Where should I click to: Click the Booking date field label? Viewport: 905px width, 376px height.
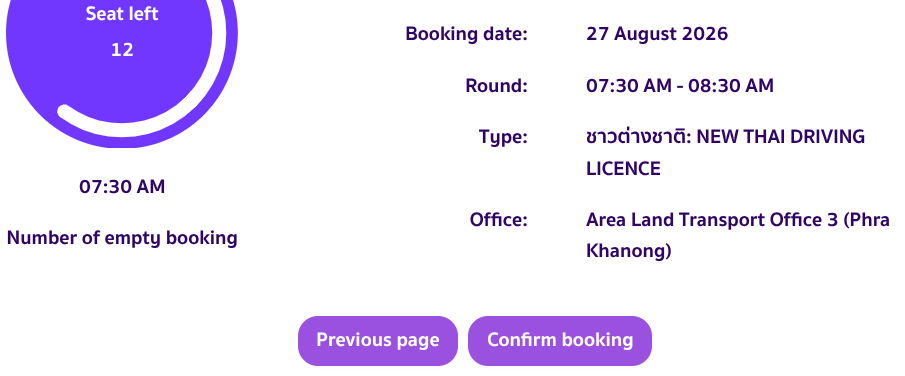click(466, 34)
